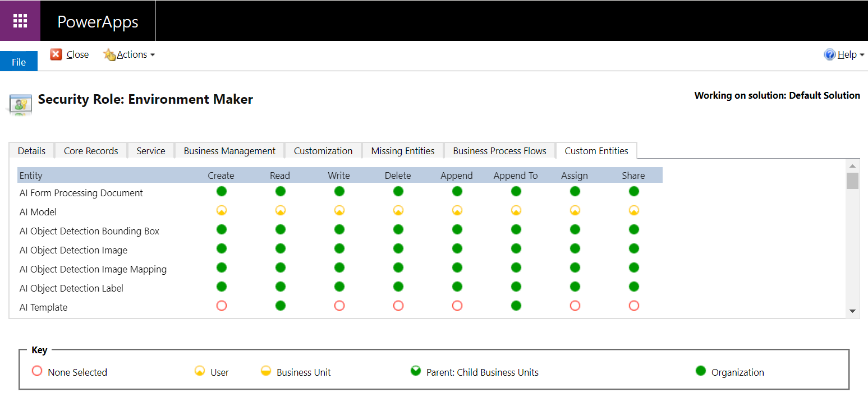Toggle Delete privilege for AI Model
This screenshot has width=868, height=397.
[x=398, y=210]
